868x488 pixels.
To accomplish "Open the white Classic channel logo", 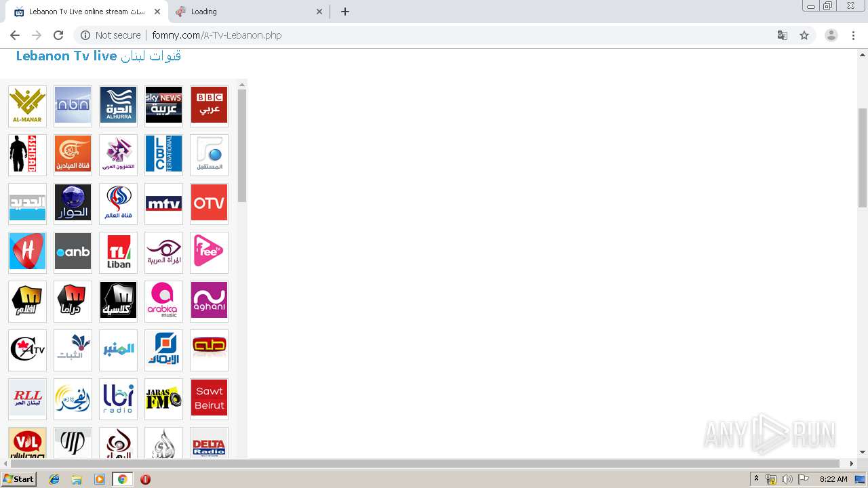I will point(119,301).
